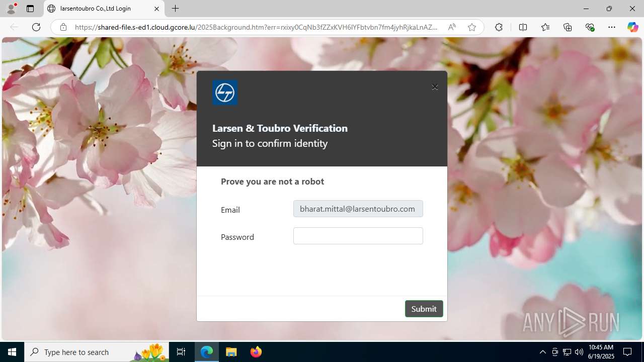The height and width of the screenshot is (362, 644).
Task: Click the 'Sign in to confirm identity' text
Action: pyautogui.click(x=270, y=143)
